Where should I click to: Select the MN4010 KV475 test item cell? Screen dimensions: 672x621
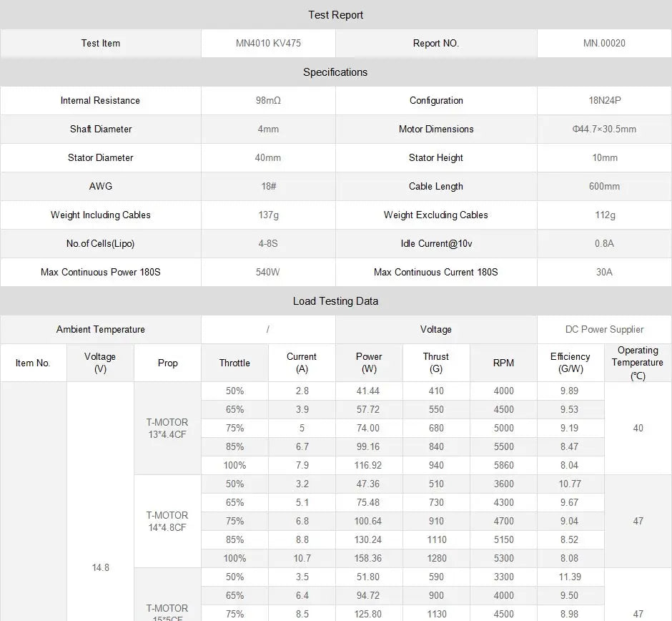268,44
